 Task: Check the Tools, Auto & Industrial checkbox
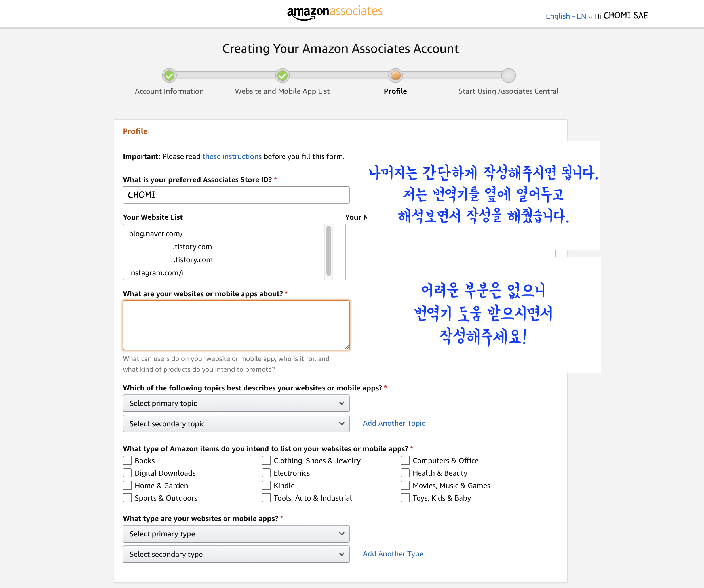pos(266,498)
